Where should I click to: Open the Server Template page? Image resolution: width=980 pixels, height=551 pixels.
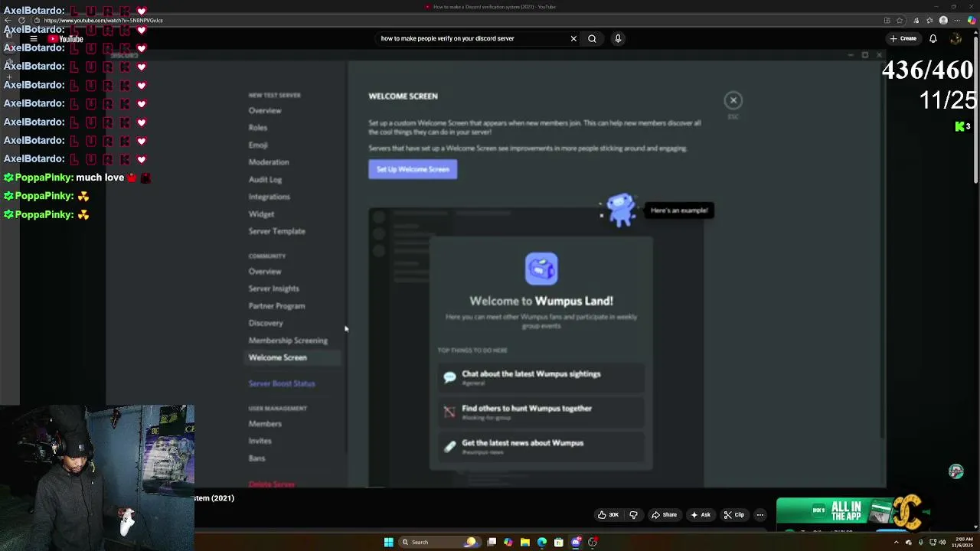click(x=276, y=231)
